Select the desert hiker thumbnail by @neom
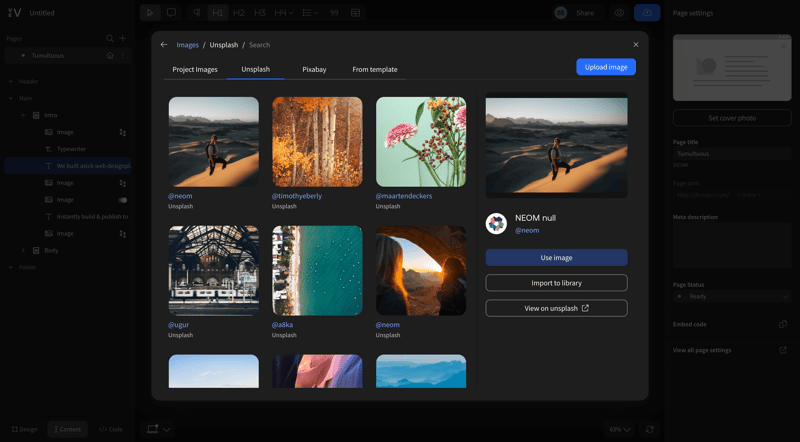Viewport: 800px width, 442px height. [214, 142]
